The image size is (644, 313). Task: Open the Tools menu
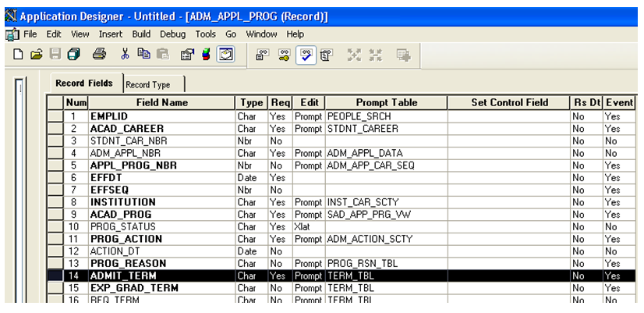tap(205, 34)
